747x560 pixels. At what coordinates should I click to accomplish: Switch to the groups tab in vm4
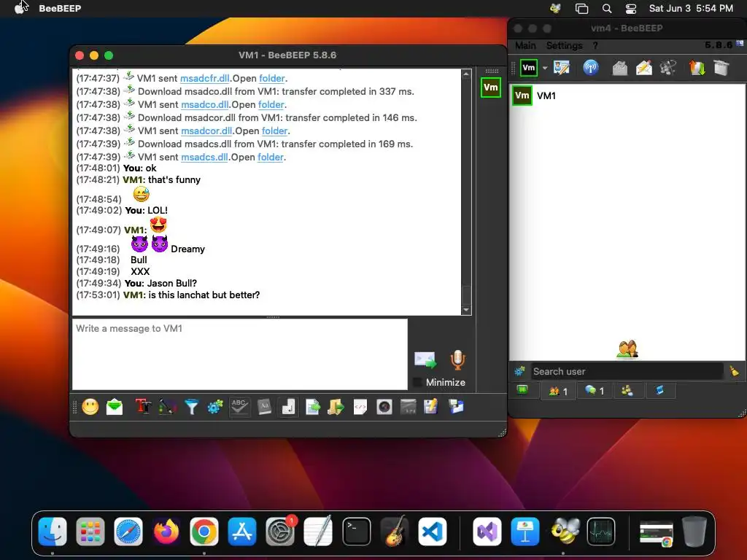click(x=627, y=391)
